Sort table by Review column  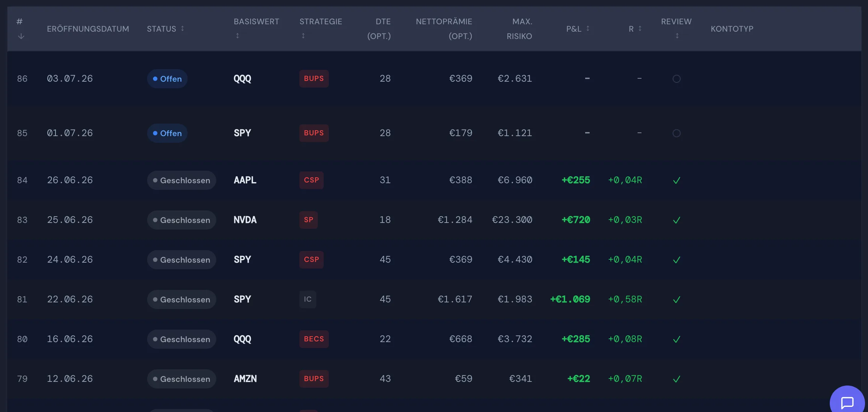tap(677, 36)
